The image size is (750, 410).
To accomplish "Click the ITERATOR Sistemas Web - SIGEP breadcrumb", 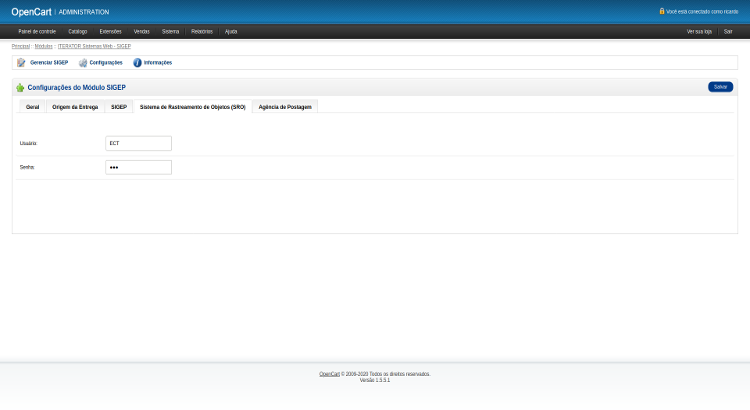I will (94, 46).
